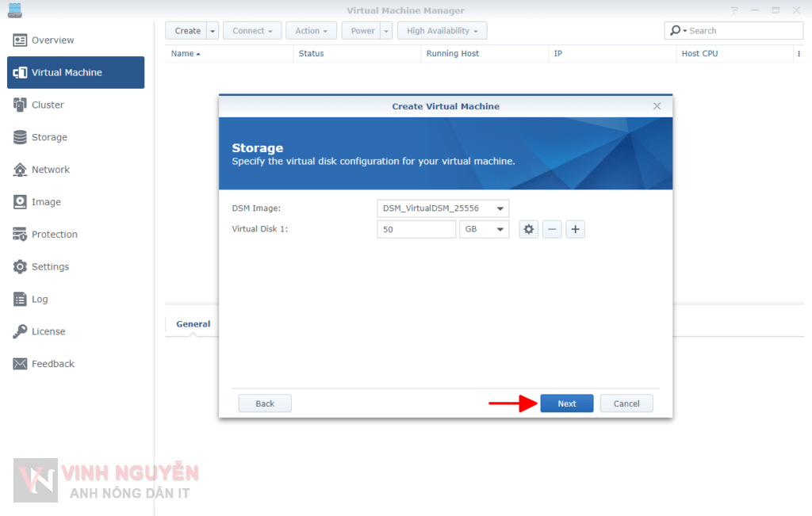Remove virtual disk with minus button
This screenshot has width=812, height=516.
pos(552,229)
